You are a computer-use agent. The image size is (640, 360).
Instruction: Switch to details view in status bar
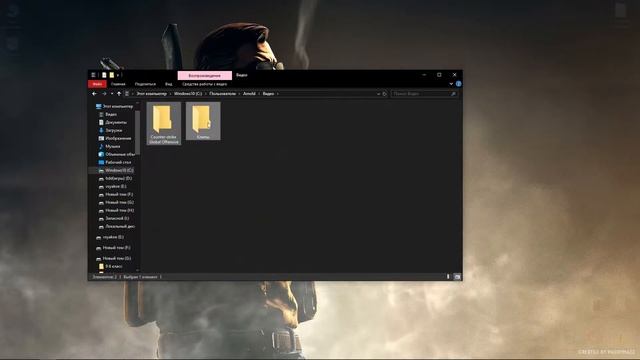pyautogui.click(x=448, y=277)
